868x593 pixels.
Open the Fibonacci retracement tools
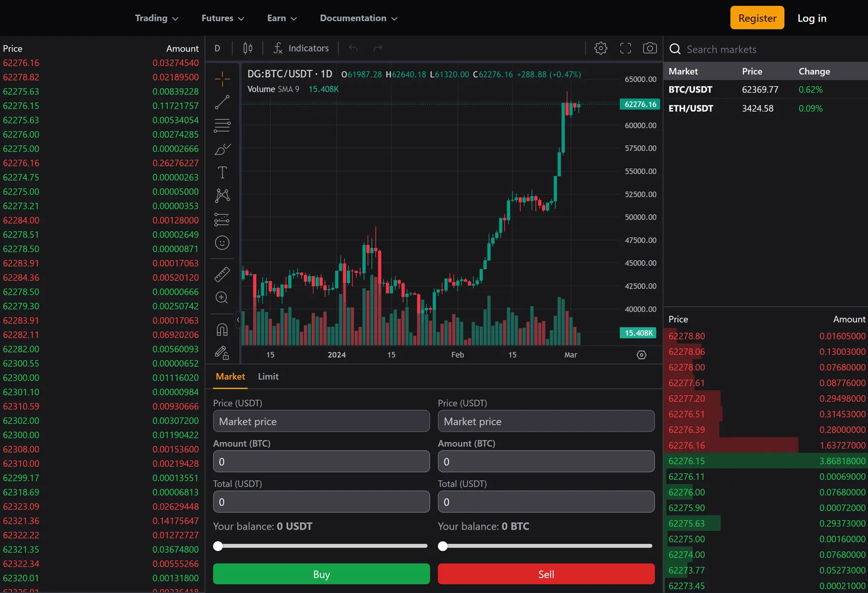click(222, 126)
